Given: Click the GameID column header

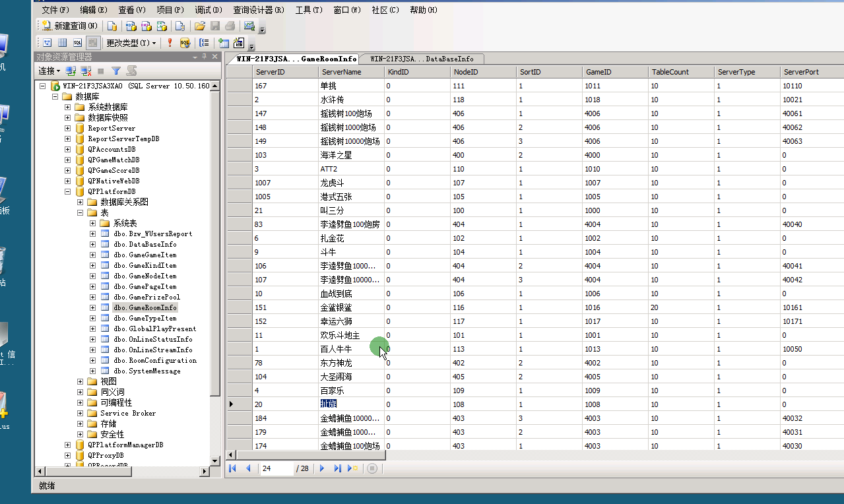Looking at the screenshot, I should click(615, 72).
